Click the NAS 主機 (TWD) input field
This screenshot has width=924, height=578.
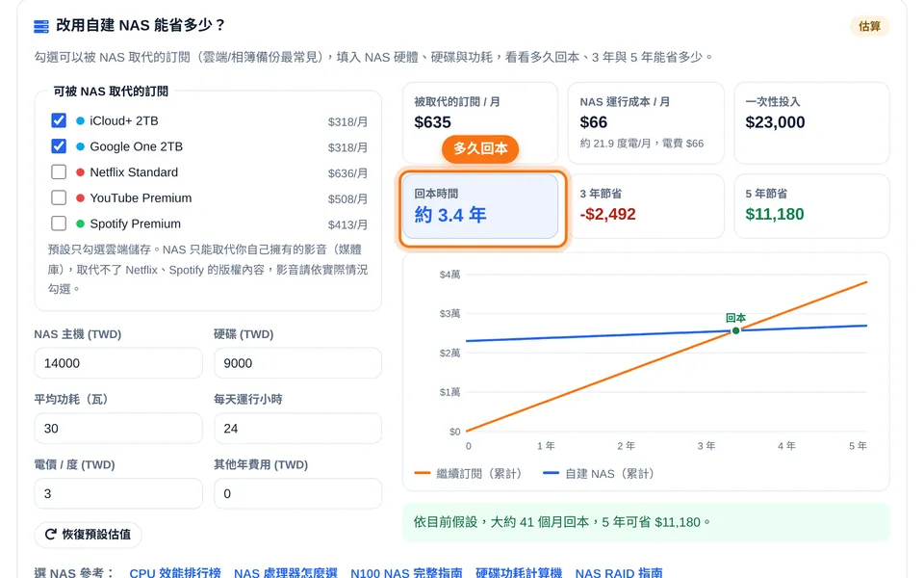tap(118, 363)
